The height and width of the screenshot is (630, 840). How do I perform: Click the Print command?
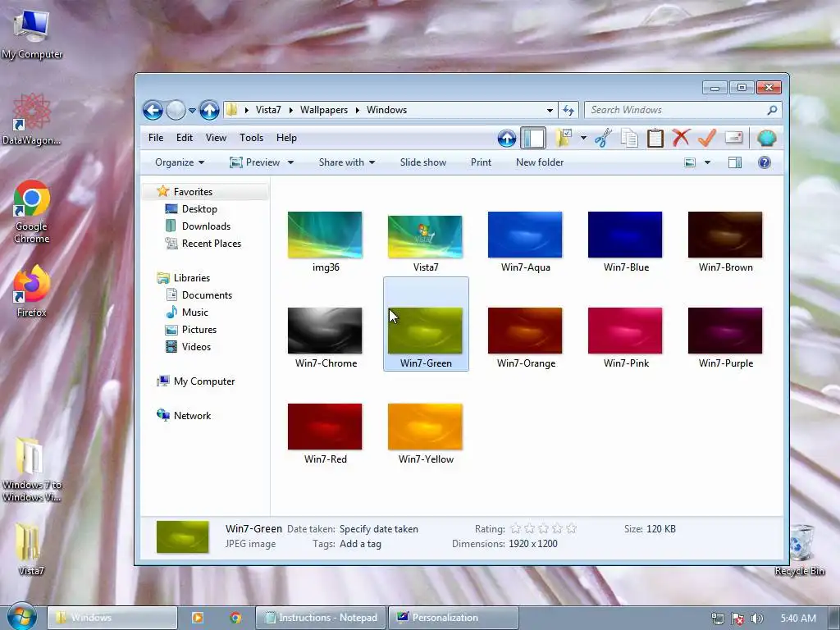481,162
